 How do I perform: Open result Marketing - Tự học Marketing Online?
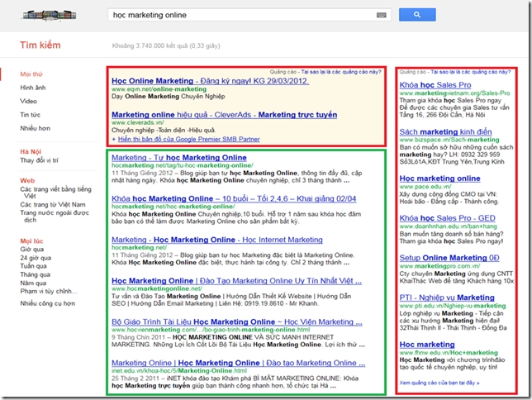(x=179, y=158)
